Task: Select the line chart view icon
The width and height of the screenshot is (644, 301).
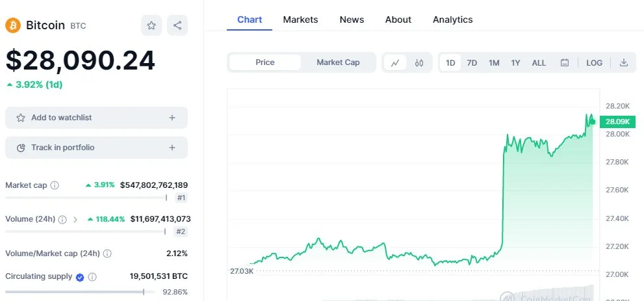Action: 395,63
